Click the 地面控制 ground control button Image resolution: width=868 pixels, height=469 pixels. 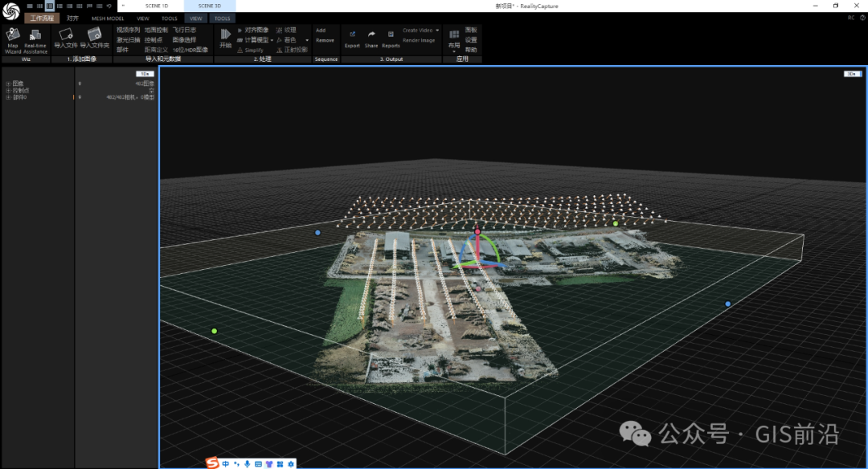pyautogui.click(x=156, y=31)
